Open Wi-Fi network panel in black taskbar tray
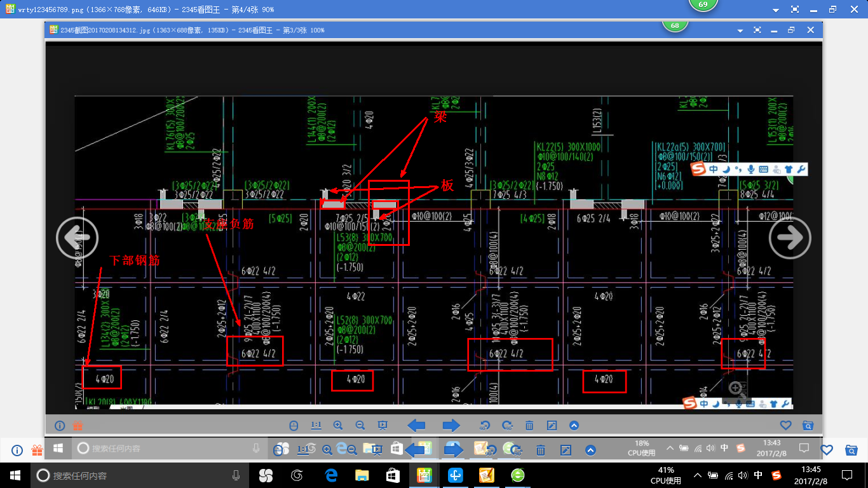The width and height of the screenshot is (868, 488). pos(728,475)
